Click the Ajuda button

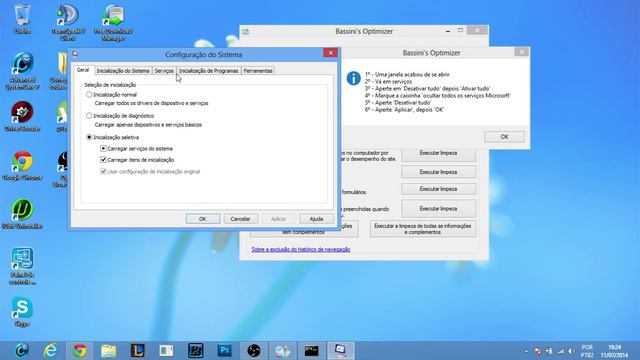(316, 219)
